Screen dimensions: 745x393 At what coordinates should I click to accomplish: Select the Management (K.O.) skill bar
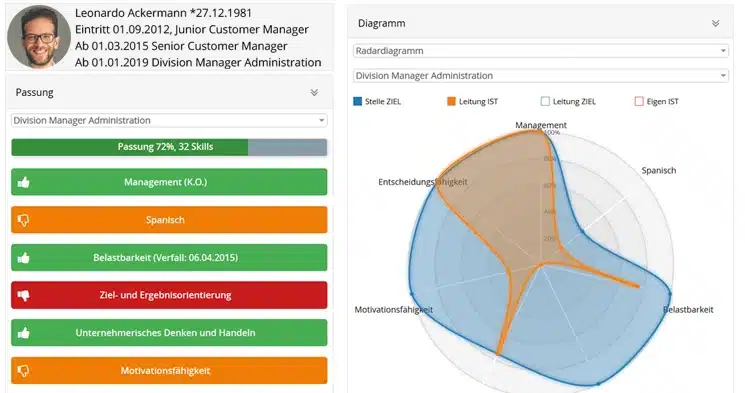(169, 182)
